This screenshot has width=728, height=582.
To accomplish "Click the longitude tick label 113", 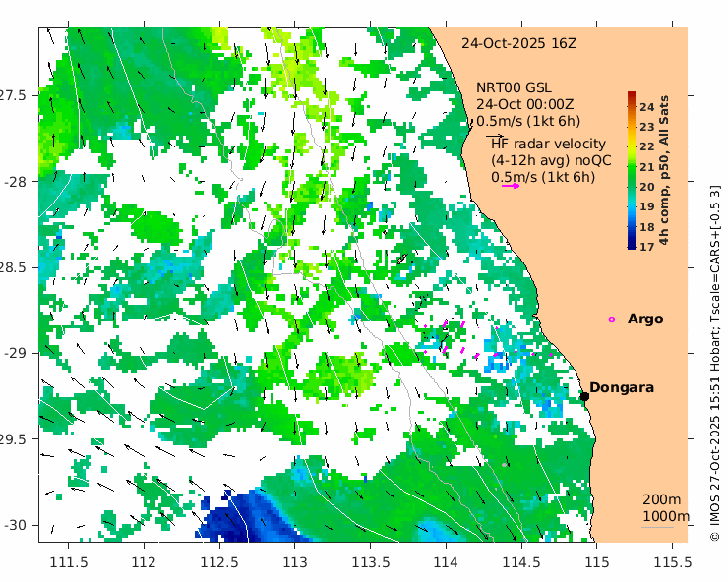I will click(x=295, y=562).
